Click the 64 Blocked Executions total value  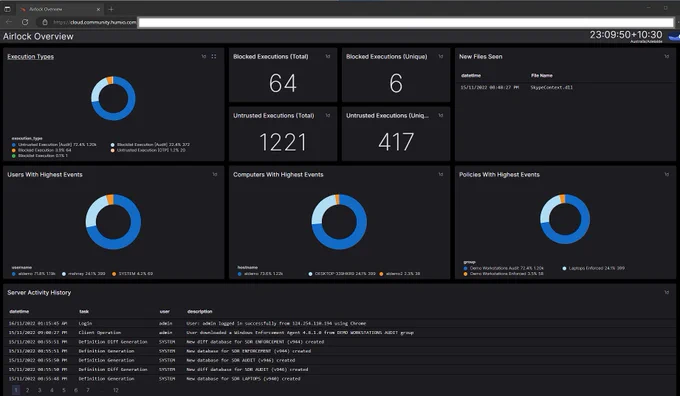pos(283,83)
